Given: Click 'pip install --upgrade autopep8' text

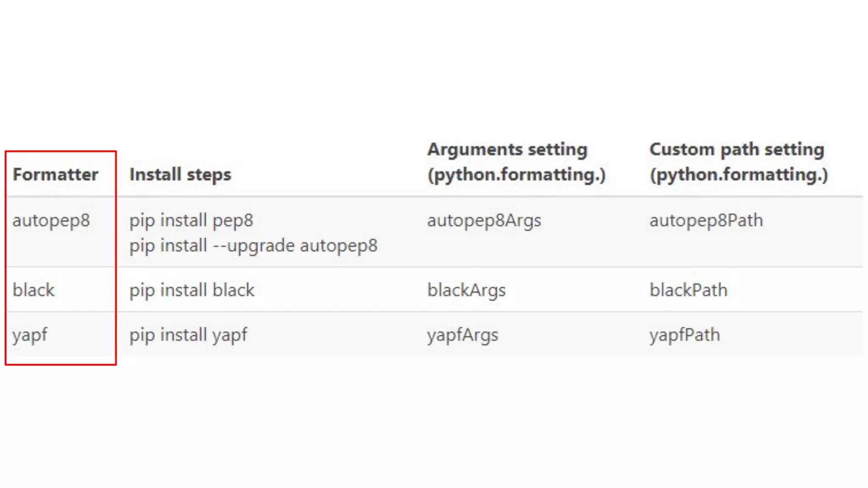Looking at the screenshot, I should tap(253, 246).
